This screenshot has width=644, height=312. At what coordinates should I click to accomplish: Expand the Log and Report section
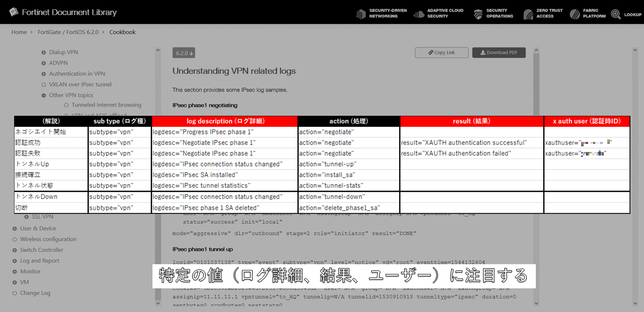(x=15, y=261)
